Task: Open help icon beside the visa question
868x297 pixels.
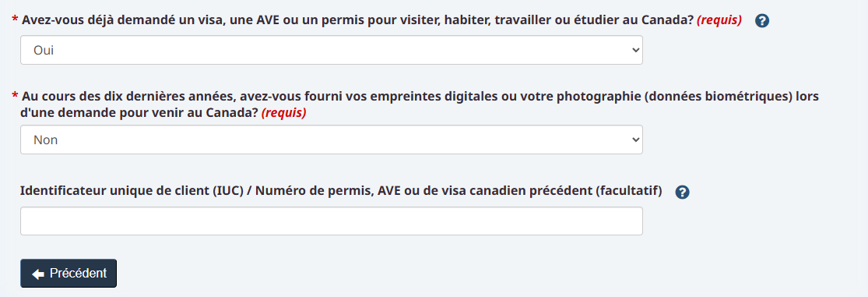Action: click(x=762, y=22)
